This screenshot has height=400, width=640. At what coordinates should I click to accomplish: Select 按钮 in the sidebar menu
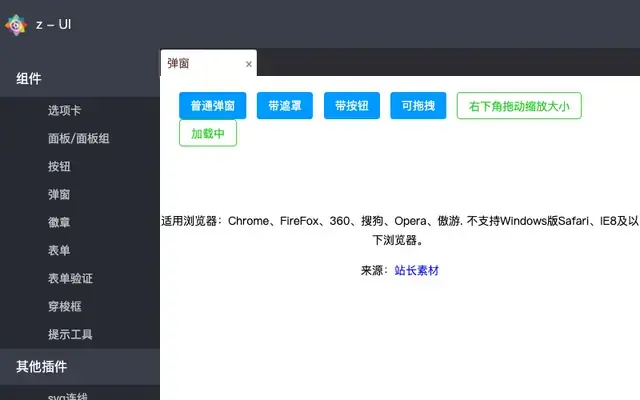(59, 166)
